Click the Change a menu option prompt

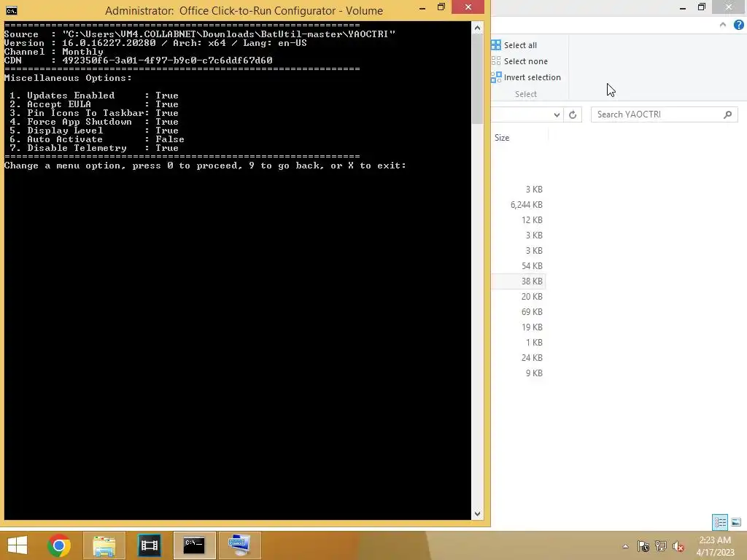(x=205, y=166)
